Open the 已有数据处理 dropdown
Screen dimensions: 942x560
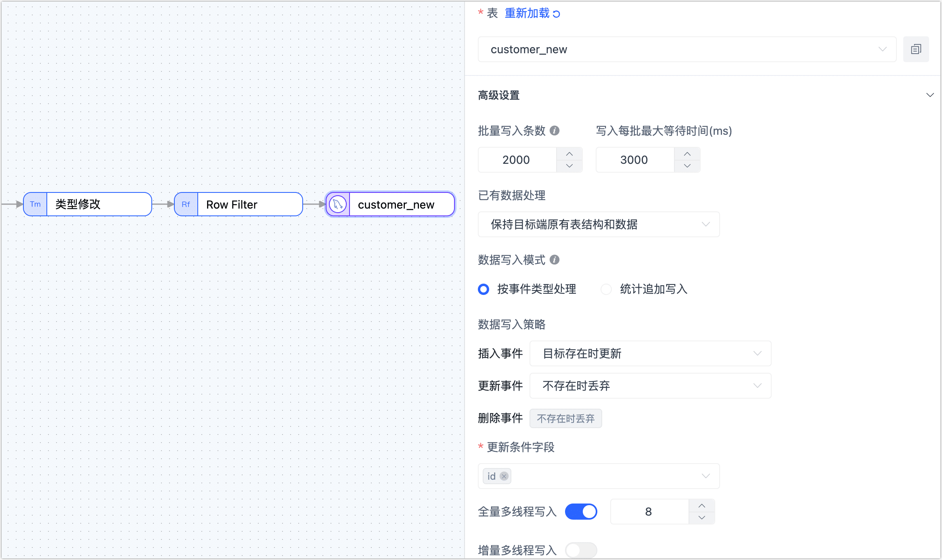click(x=599, y=224)
